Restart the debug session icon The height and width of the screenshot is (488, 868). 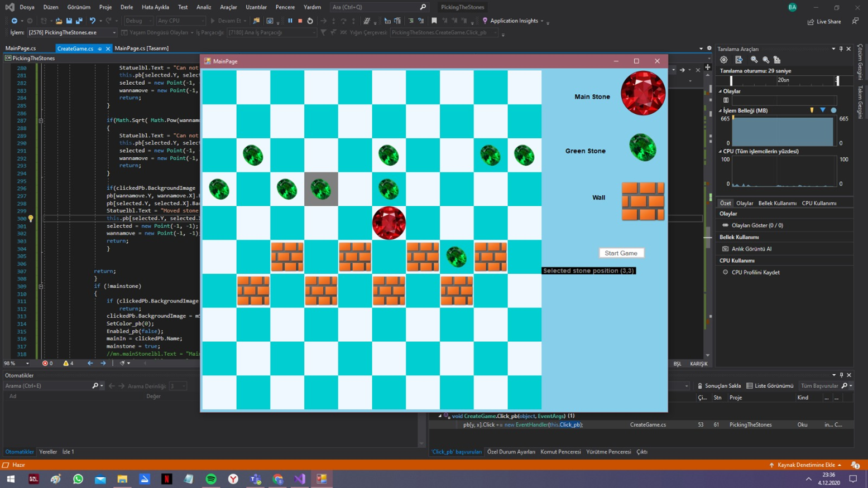click(311, 21)
